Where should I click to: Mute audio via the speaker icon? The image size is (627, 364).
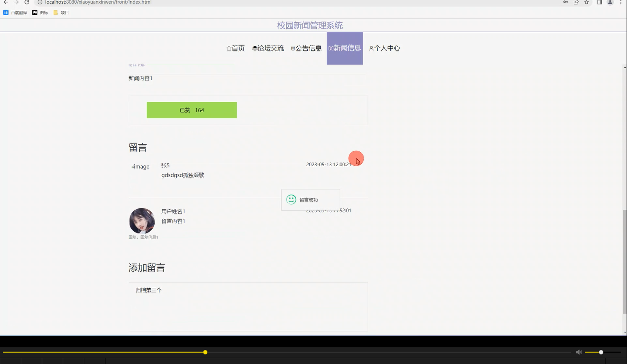point(579,352)
